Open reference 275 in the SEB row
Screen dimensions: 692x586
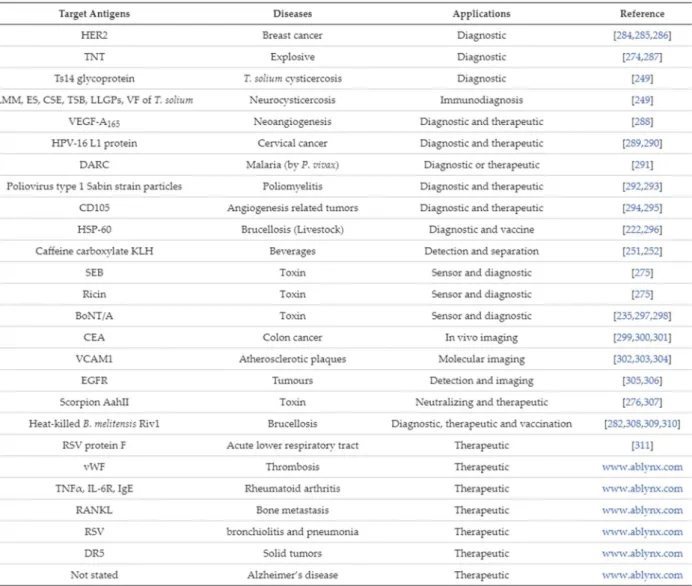point(642,273)
